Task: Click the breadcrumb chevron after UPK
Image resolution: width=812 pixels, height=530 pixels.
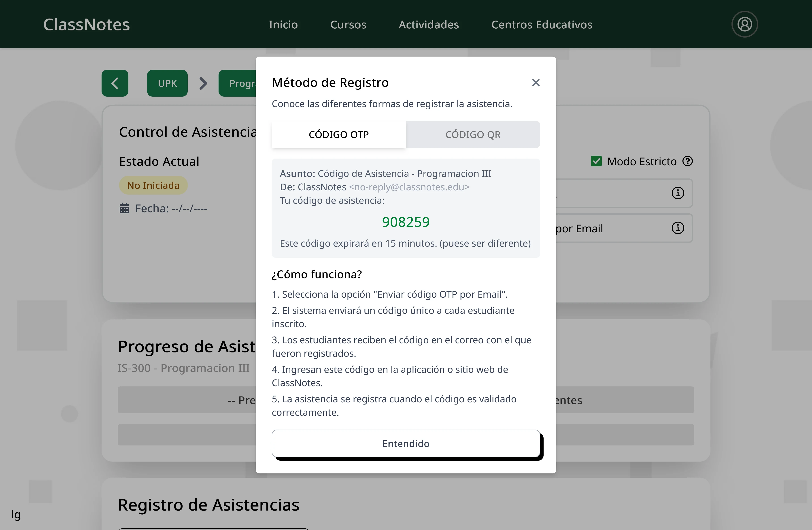Action: tap(203, 83)
